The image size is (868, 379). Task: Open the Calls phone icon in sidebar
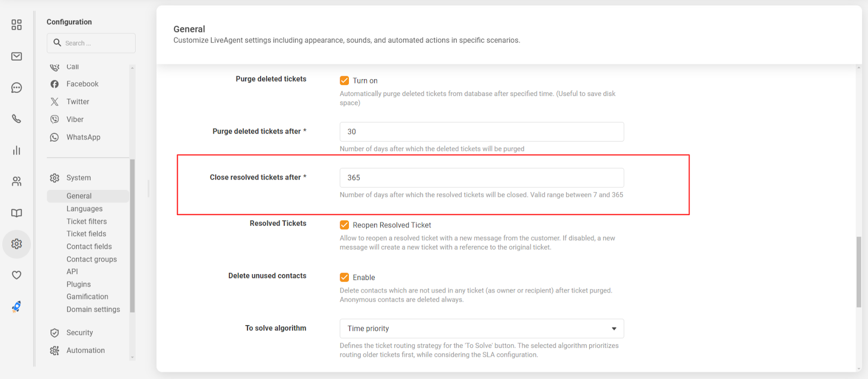click(x=17, y=119)
